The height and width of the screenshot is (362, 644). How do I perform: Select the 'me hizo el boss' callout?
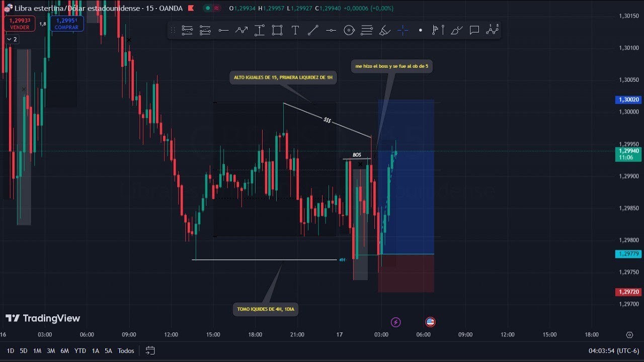click(391, 66)
